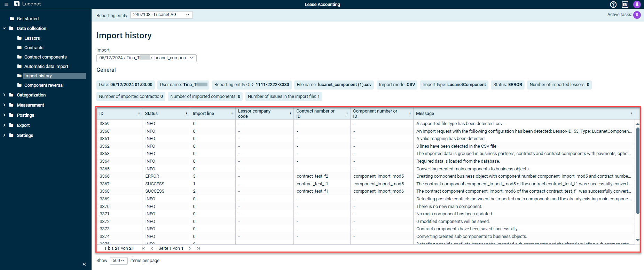Click the Status: ERROR info chip
Viewport: 644px width, 270px height.
click(508, 85)
